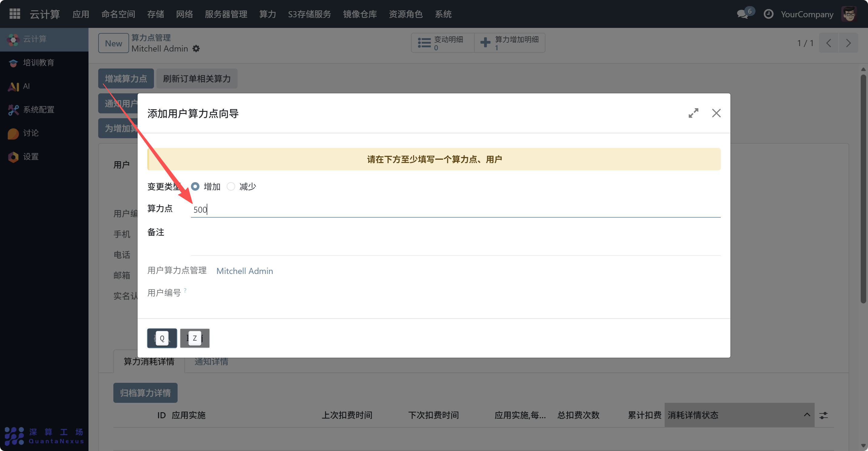This screenshot has width=868, height=451.
Task: Go to previous record arrow
Action: [x=829, y=43]
